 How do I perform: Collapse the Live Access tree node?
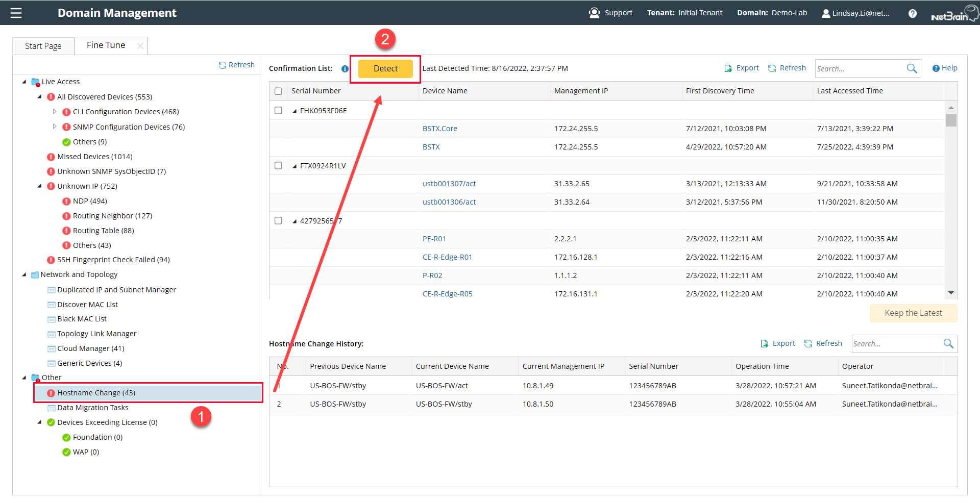point(23,81)
